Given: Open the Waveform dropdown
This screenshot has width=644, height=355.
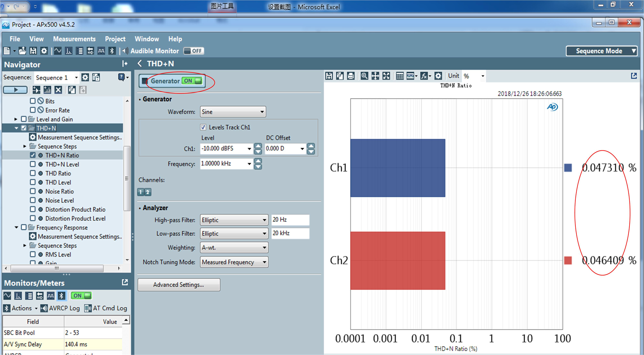Looking at the screenshot, I should pos(233,112).
